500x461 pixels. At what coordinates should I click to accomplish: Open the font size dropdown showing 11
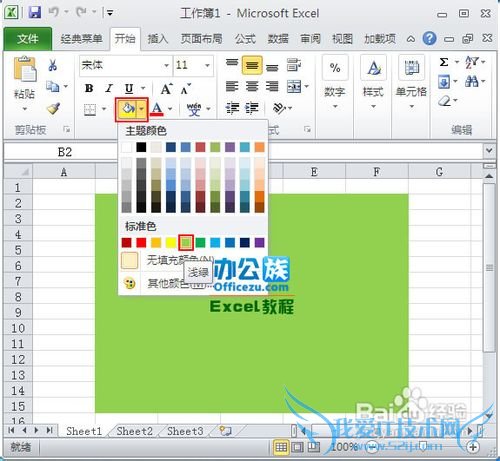(207, 65)
